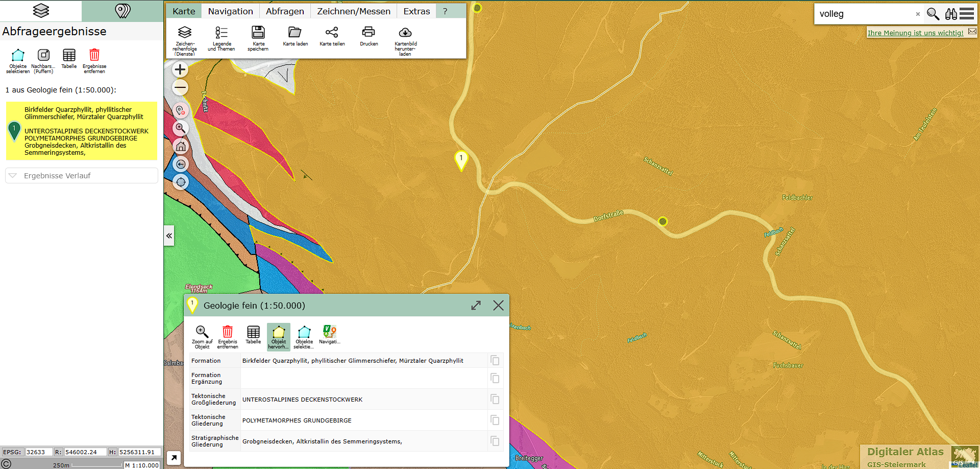980x469 pixels.
Task: Clear the search field with x
Action: tap(918, 14)
